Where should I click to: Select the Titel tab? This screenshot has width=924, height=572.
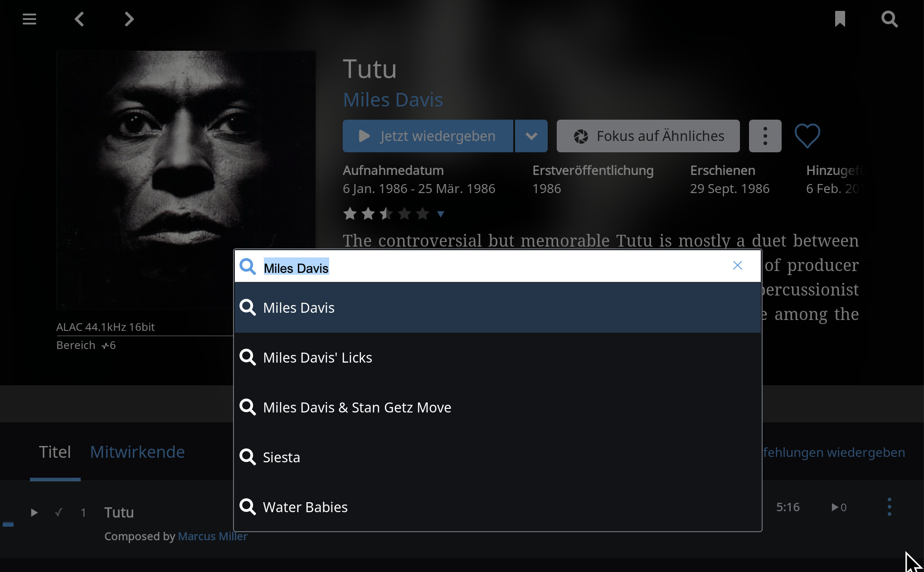(55, 452)
